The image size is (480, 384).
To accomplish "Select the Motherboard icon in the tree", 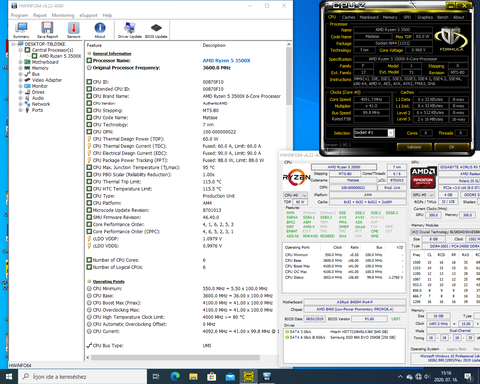I will click(x=27, y=62).
